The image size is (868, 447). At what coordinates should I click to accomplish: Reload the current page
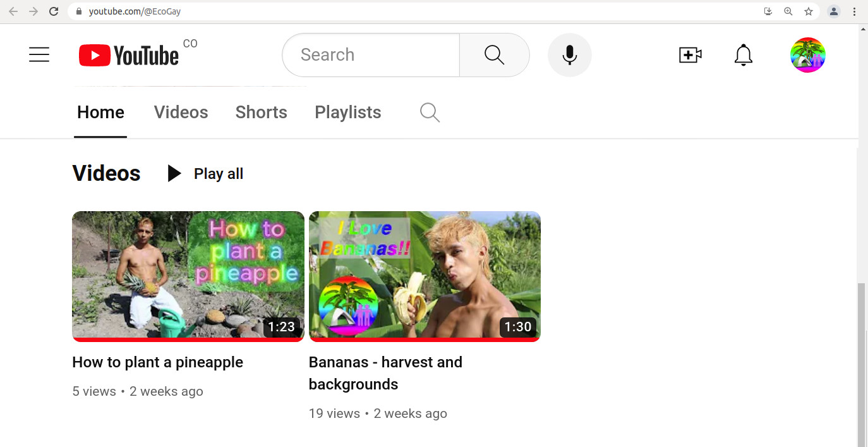[x=54, y=11]
